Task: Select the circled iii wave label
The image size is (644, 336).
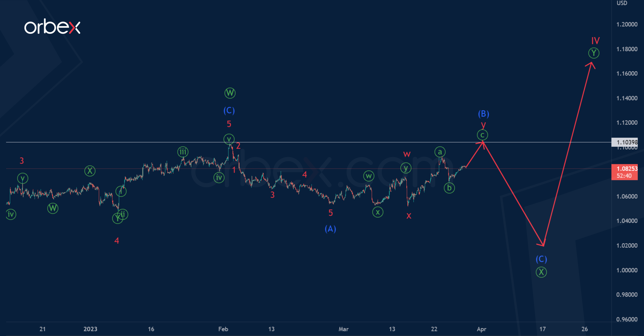Action: pos(183,151)
